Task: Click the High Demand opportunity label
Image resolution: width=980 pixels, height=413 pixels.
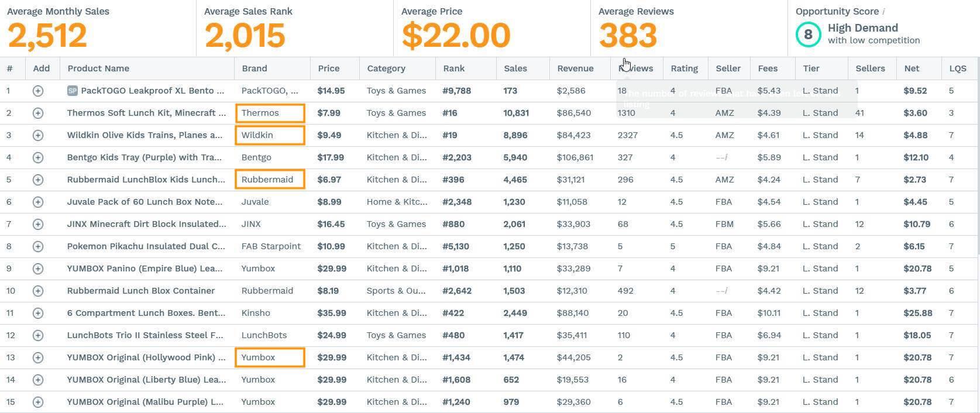Action: [x=862, y=28]
